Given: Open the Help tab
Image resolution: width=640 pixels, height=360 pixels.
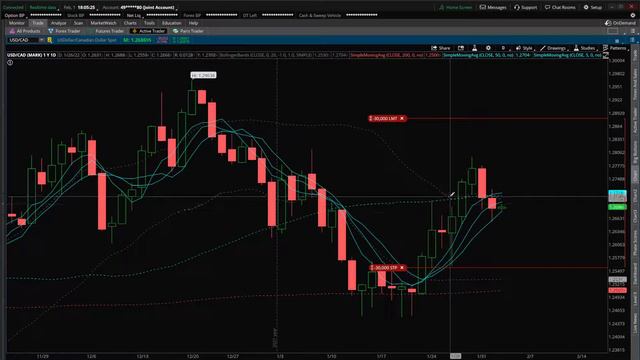Looking at the screenshot, I should coord(193,23).
